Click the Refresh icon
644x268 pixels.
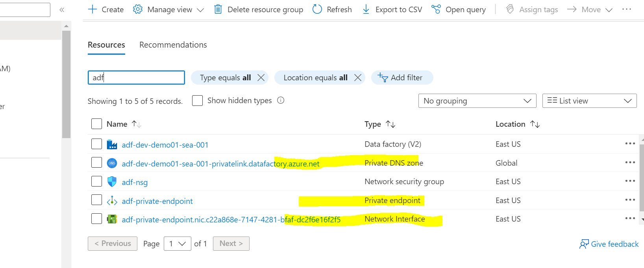tap(317, 9)
